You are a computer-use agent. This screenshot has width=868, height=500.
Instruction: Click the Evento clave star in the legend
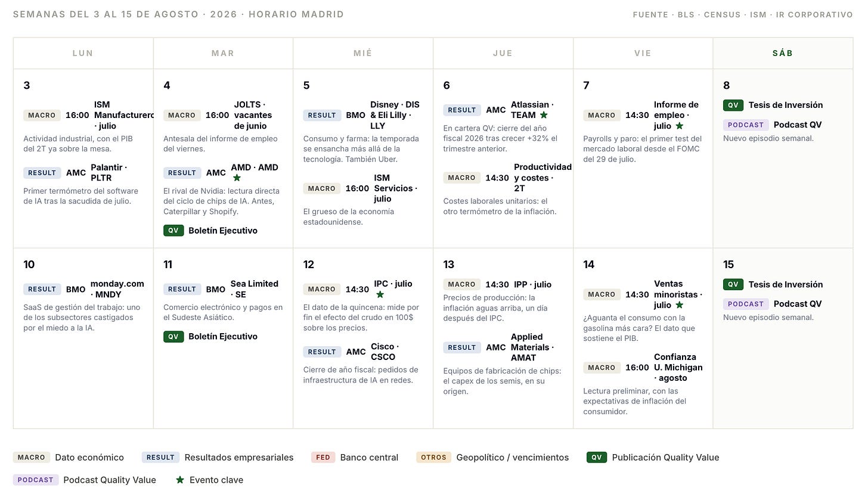pos(179,480)
